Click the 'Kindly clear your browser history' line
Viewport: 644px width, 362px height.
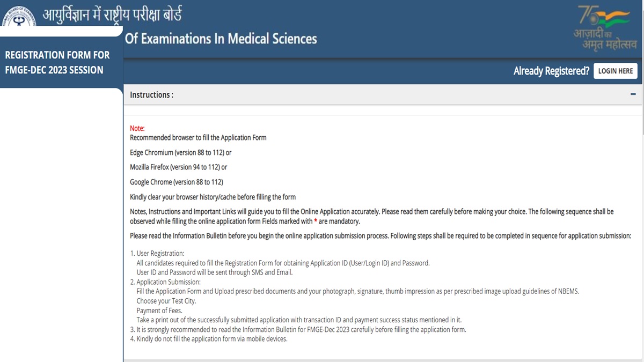point(213,197)
